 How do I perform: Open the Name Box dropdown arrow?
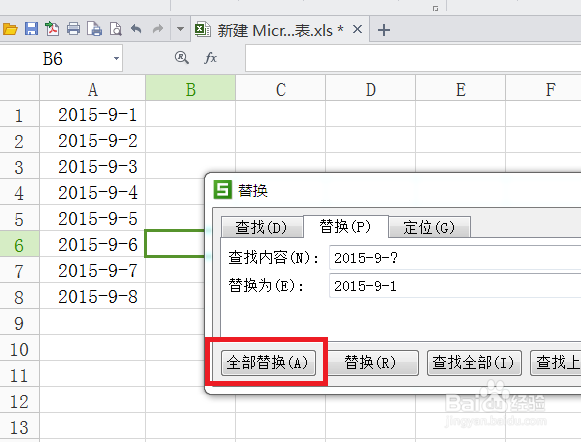pos(116,59)
